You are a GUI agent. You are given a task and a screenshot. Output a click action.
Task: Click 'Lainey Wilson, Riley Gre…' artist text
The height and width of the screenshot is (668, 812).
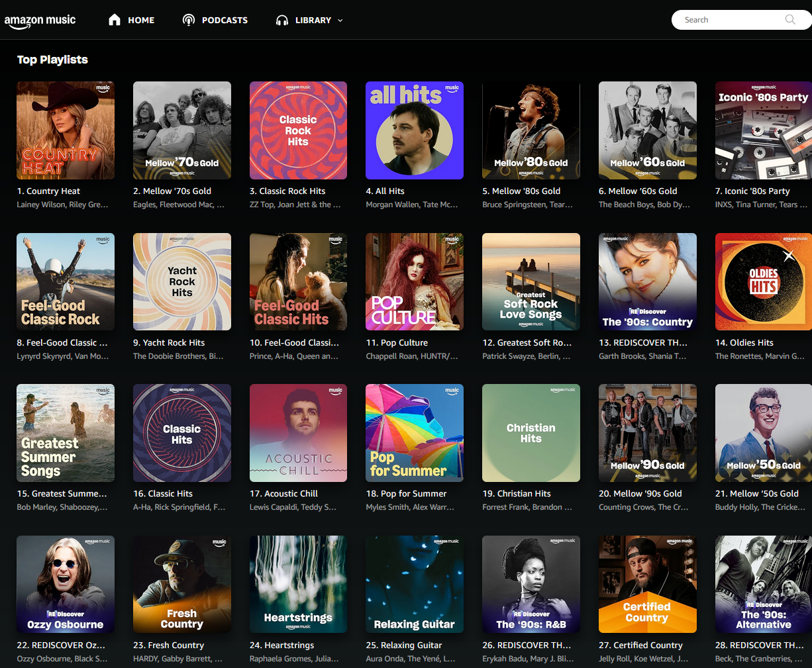[x=62, y=205]
